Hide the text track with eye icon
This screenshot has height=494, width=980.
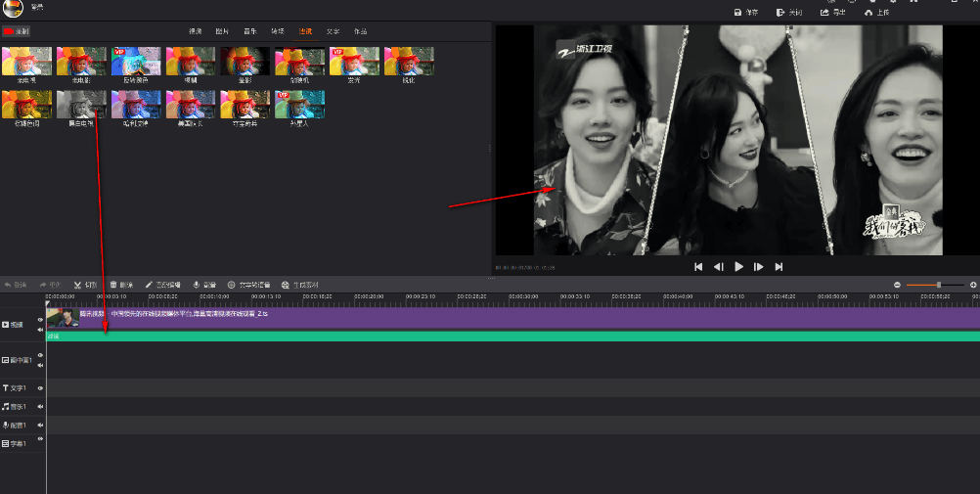tap(40, 388)
